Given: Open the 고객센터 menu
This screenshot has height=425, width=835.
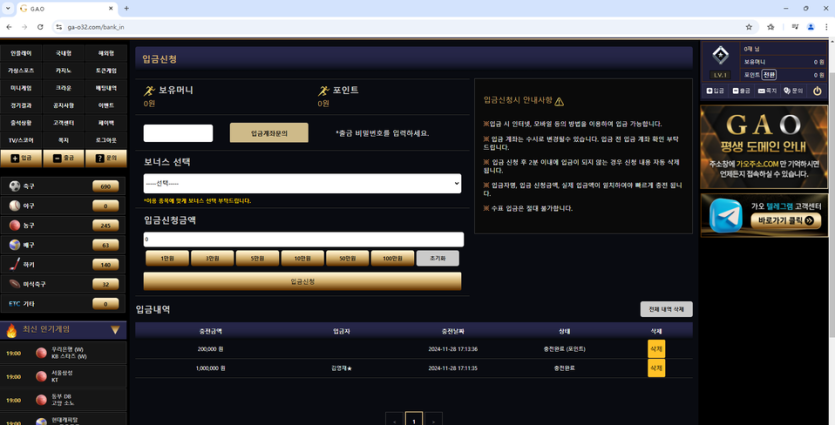Looking at the screenshot, I should tap(63, 122).
